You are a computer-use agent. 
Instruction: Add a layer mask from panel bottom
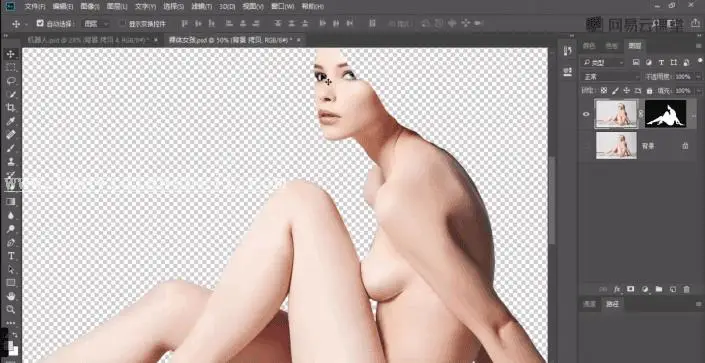click(x=631, y=289)
